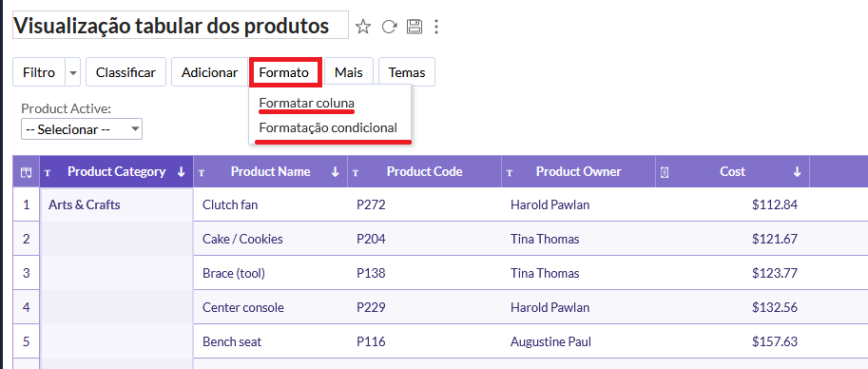The height and width of the screenshot is (369, 868).
Task: Expand the Filtro dropdown arrow
Action: pos(73,72)
